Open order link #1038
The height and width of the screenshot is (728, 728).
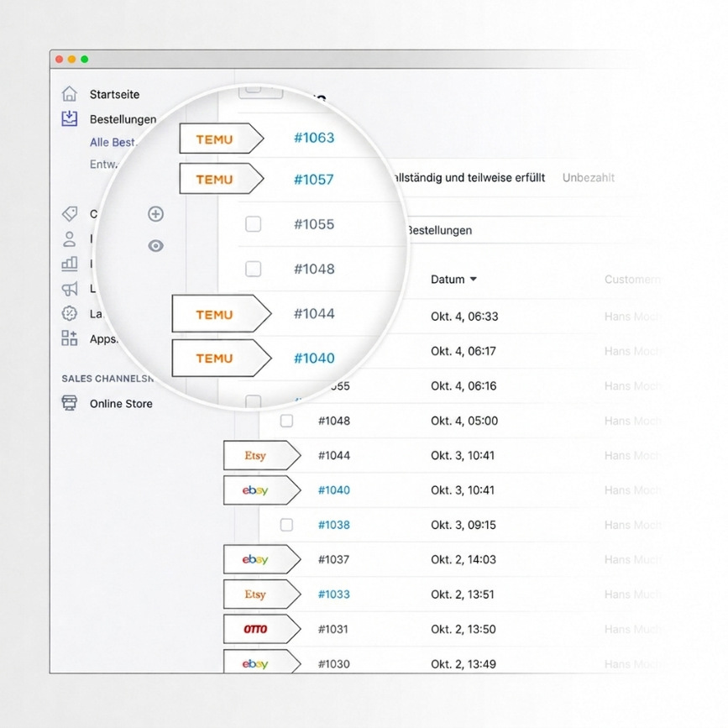coord(334,525)
